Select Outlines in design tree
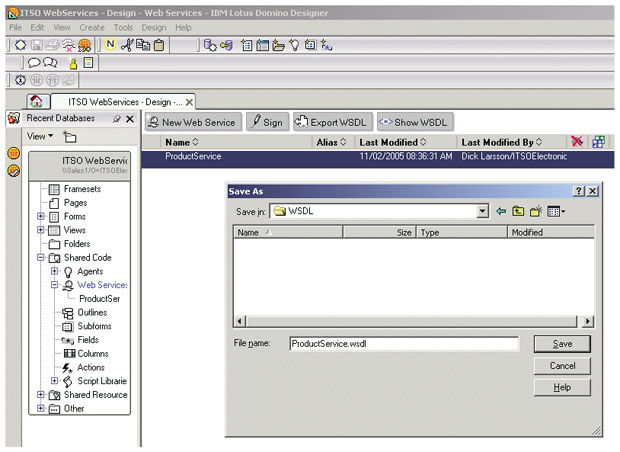The height and width of the screenshot is (452, 620). [92, 312]
